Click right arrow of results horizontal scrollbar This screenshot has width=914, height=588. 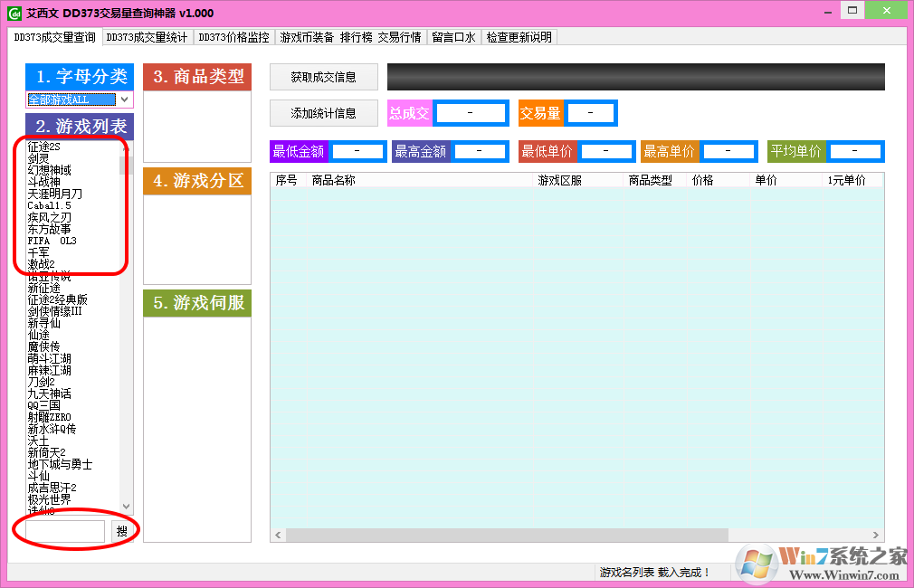[876, 535]
